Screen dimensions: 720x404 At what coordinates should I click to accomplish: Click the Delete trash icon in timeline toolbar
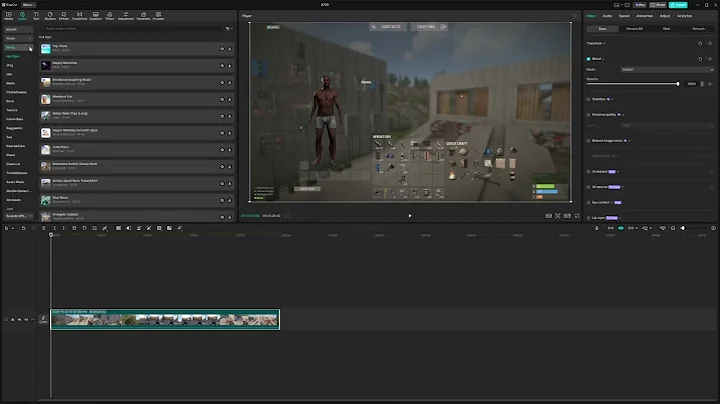click(x=74, y=228)
